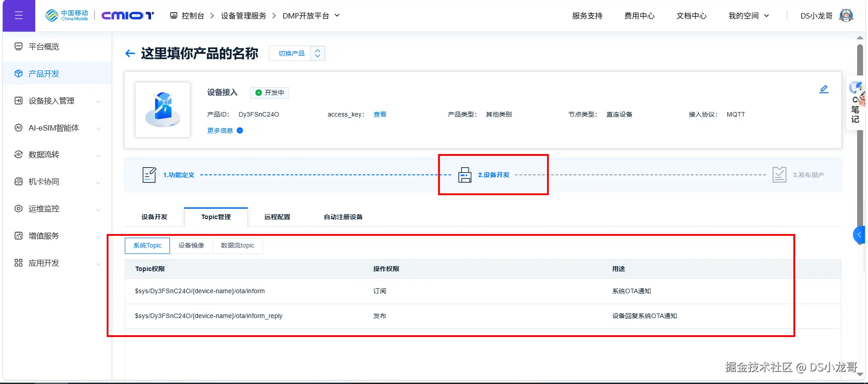The height and width of the screenshot is (384, 868).
Task: Click the blue side panel collapse arrow
Action: [x=859, y=235]
